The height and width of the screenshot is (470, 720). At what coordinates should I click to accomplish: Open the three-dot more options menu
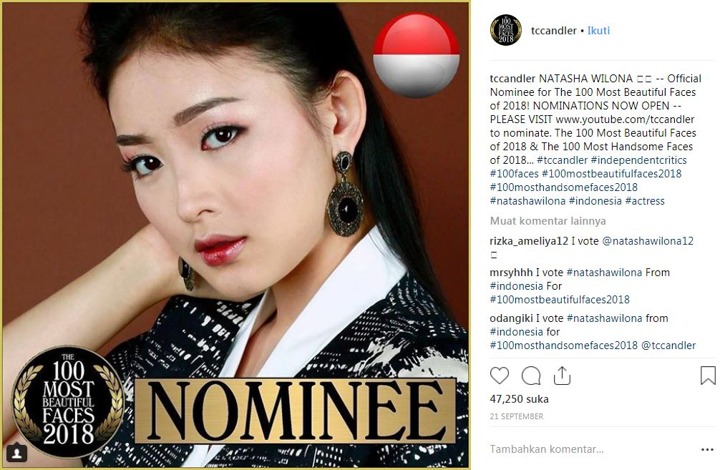pos(707,449)
